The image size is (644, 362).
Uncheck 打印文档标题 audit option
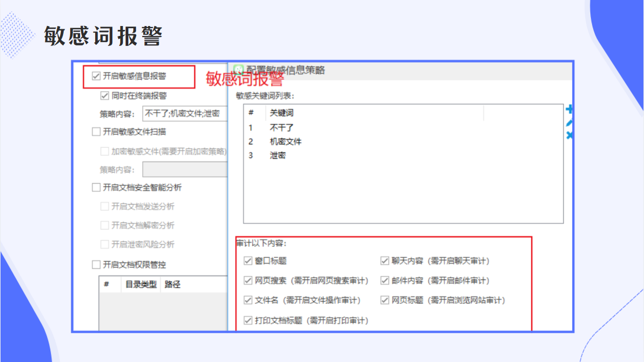(x=248, y=320)
